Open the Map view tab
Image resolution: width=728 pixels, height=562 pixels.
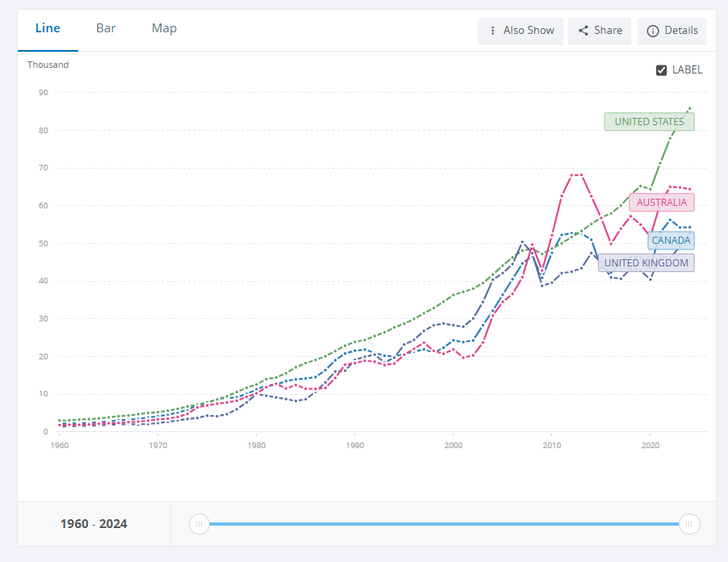pyautogui.click(x=164, y=29)
